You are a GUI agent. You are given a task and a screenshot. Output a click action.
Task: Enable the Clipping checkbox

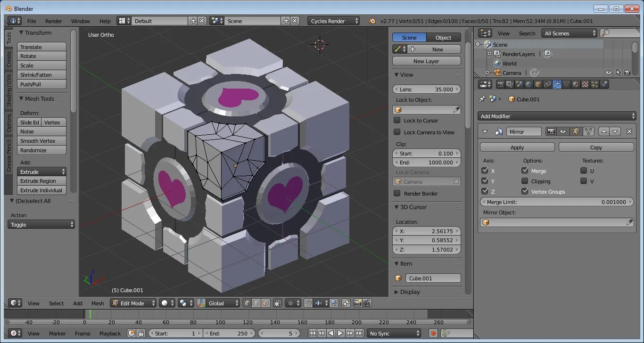tap(525, 181)
